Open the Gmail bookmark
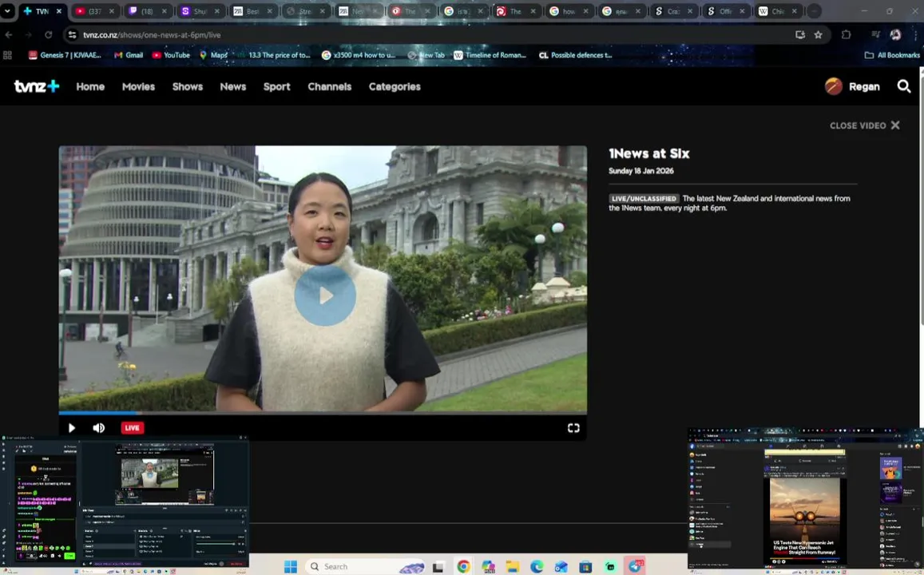This screenshot has height=575, width=924. (129, 55)
